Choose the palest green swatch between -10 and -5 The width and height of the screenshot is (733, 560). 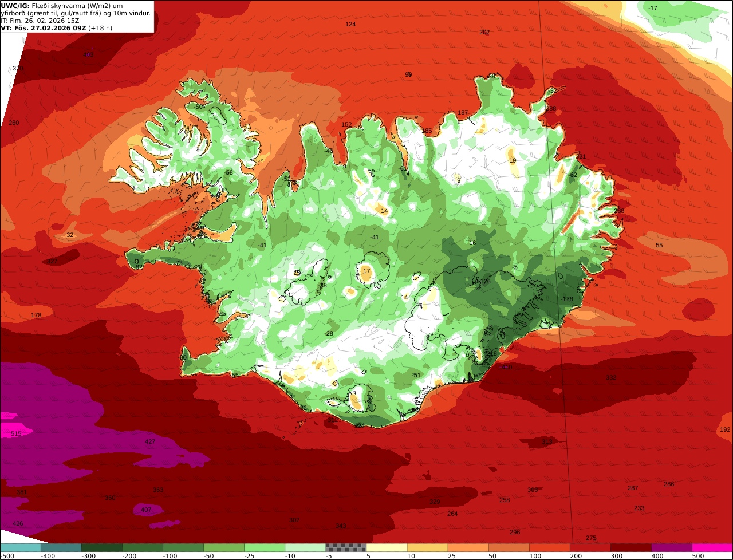coord(306,547)
